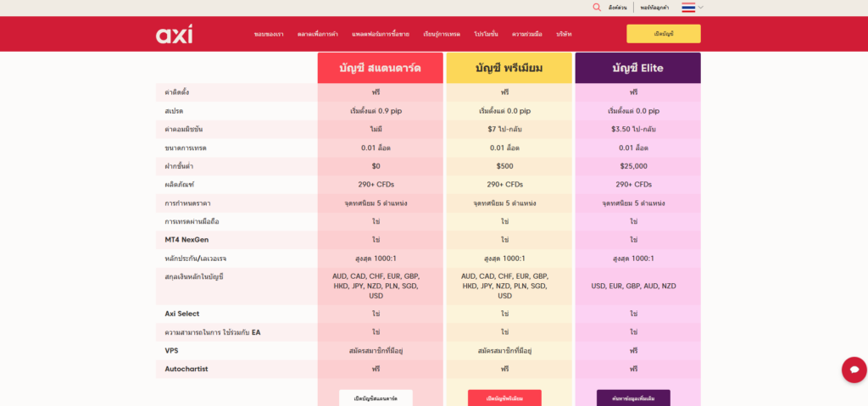The image size is (868, 406).
Task: Click the สกุลเงินหลักในบัญชี row label
Action: [x=194, y=276]
